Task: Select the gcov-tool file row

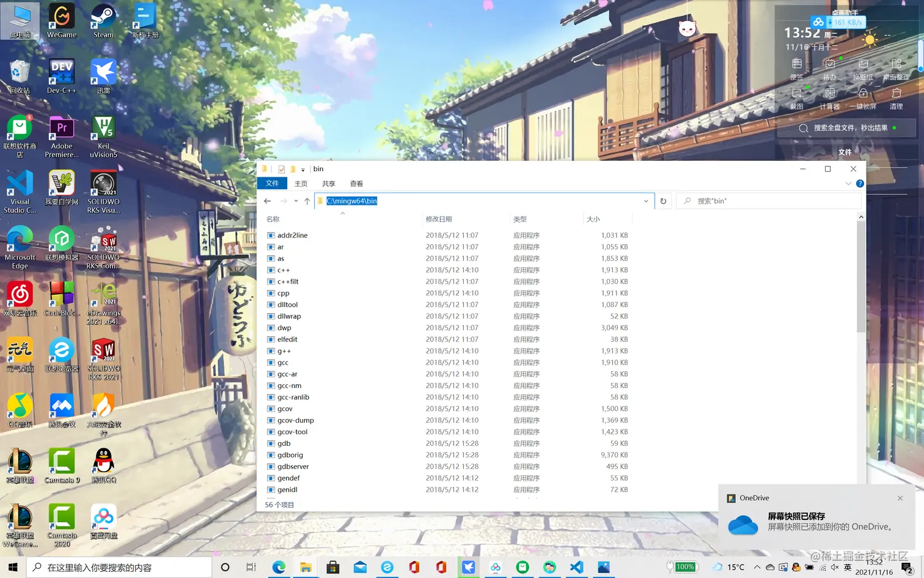Action: pos(447,432)
